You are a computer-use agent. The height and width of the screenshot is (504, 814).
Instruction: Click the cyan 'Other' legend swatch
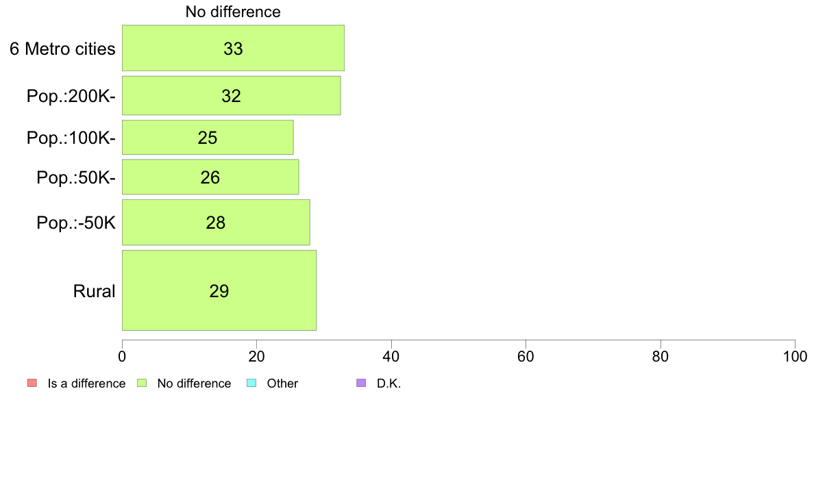[x=251, y=383]
